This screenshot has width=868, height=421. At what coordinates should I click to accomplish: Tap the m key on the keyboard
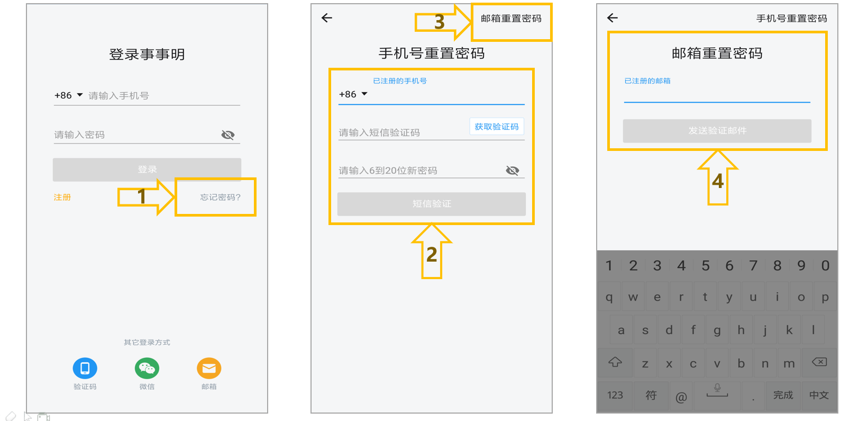pos(789,363)
